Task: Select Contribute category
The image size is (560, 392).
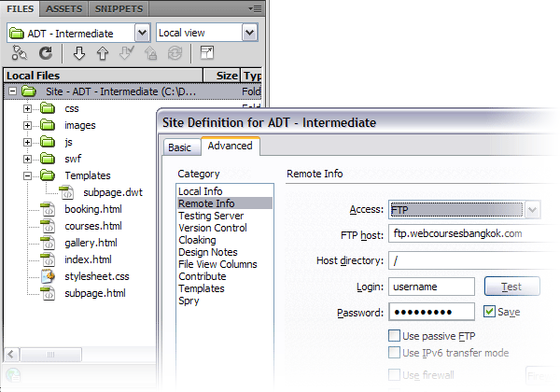Action: tap(225, 276)
